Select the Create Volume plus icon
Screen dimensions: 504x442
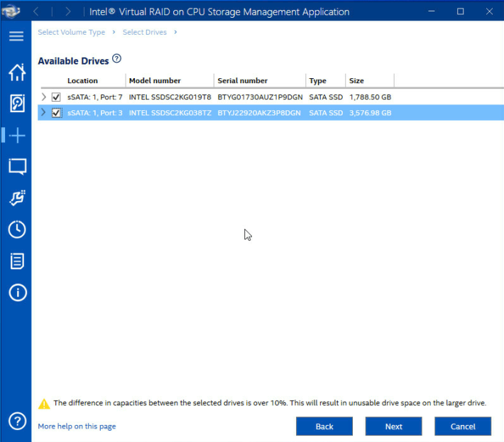tap(17, 135)
